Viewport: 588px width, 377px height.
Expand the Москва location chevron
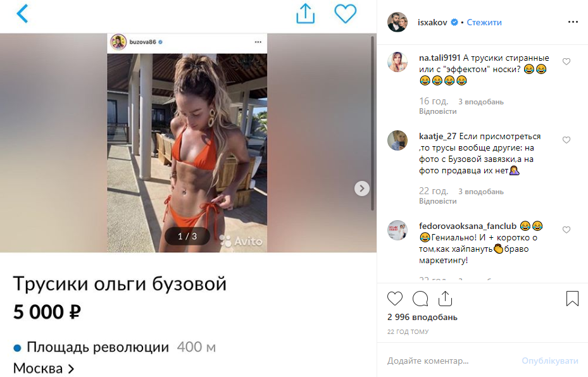click(x=71, y=369)
